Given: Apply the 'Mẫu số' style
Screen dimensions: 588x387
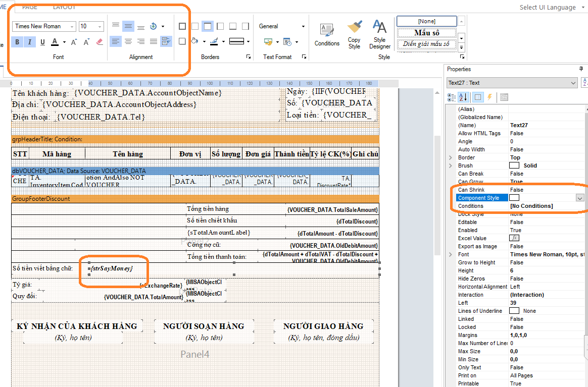Looking at the screenshot, I should coord(427,33).
